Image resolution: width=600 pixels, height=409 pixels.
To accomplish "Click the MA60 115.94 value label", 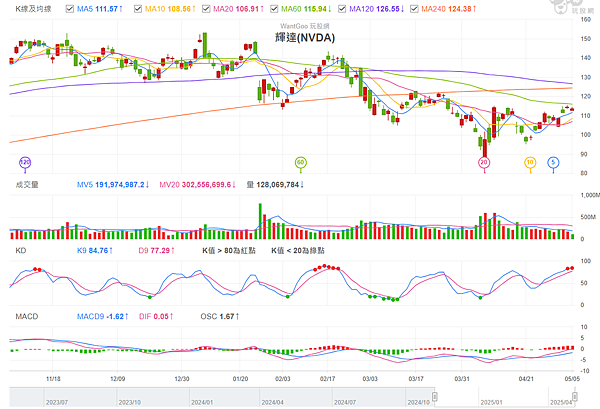I will click(307, 9).
